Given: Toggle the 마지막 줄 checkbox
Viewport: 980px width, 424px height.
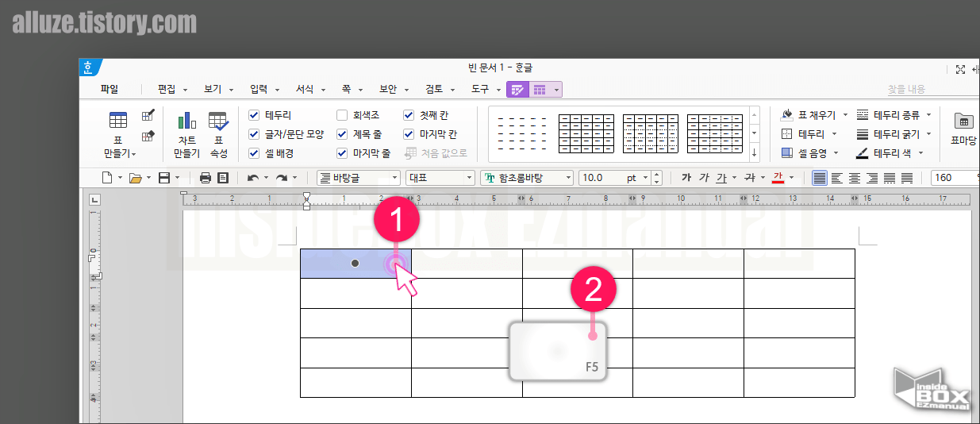Looking at the screenshot, I should coord(342,153).
